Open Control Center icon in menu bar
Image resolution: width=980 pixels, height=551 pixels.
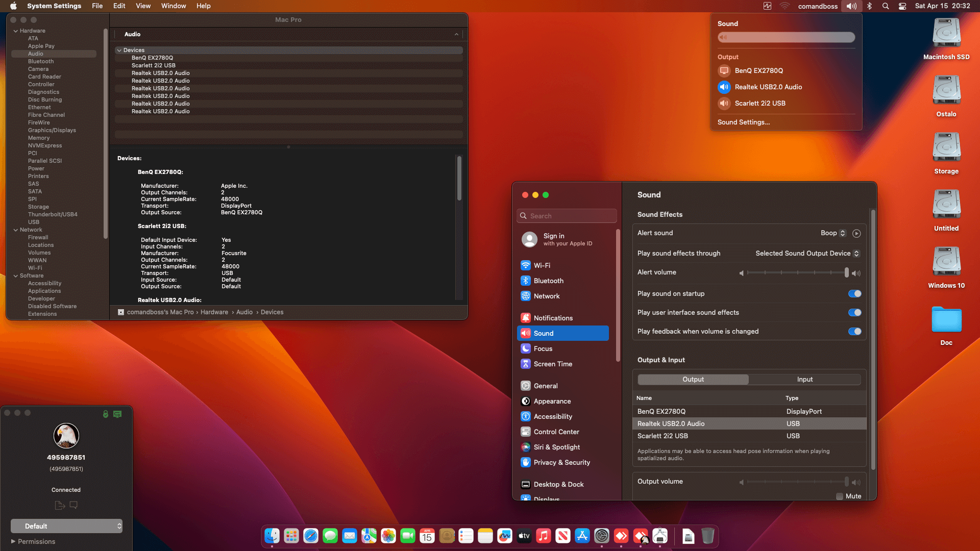click(902, 6)
